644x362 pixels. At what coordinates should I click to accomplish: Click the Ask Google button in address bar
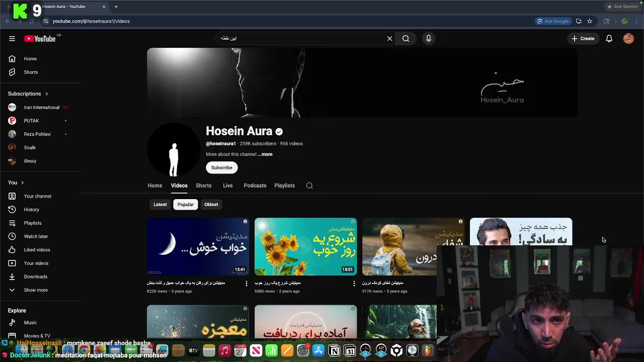tap(552, 21)
